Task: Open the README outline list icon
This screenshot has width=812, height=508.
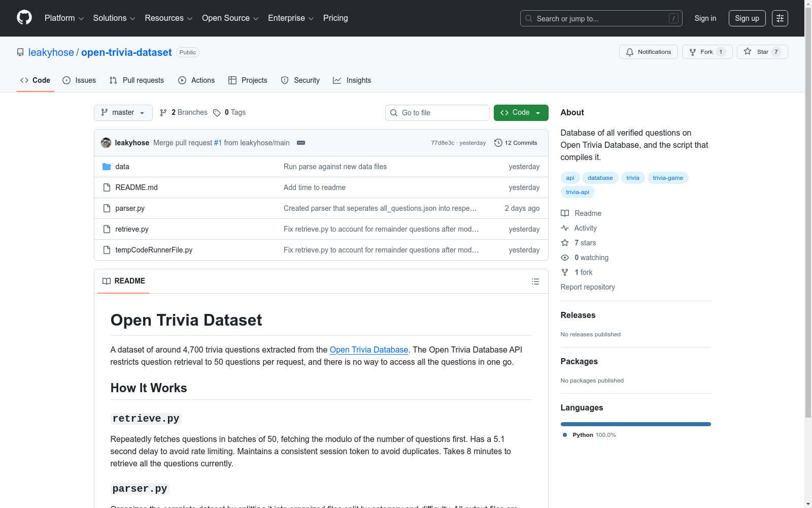Action: point(535,281)
